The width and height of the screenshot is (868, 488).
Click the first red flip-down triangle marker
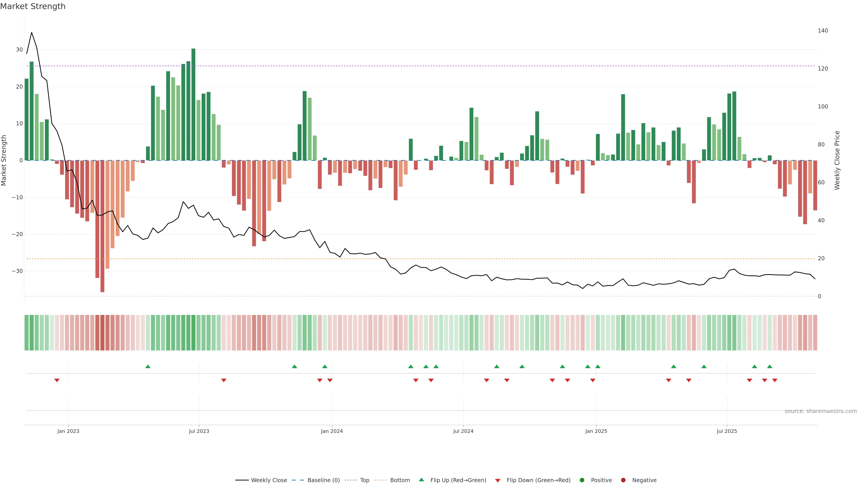[57, 380]
